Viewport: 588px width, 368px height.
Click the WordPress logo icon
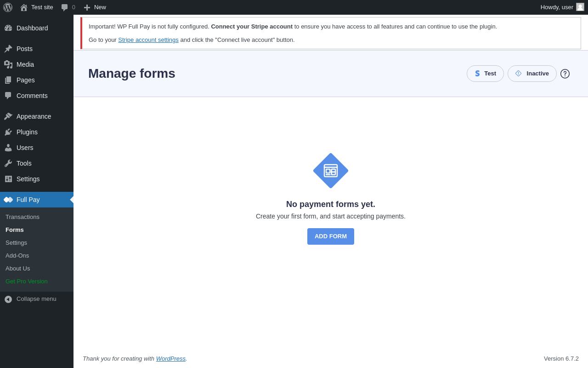coord(8,7)
